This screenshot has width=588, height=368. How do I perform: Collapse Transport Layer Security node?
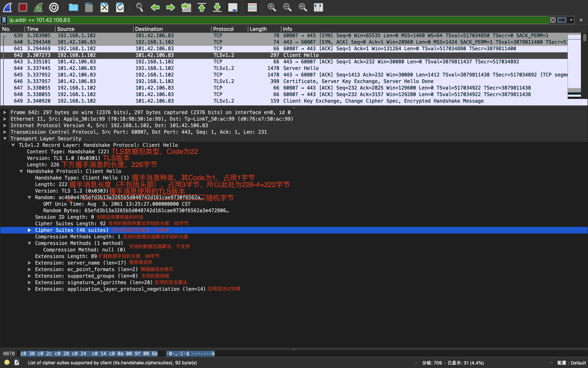5,138
